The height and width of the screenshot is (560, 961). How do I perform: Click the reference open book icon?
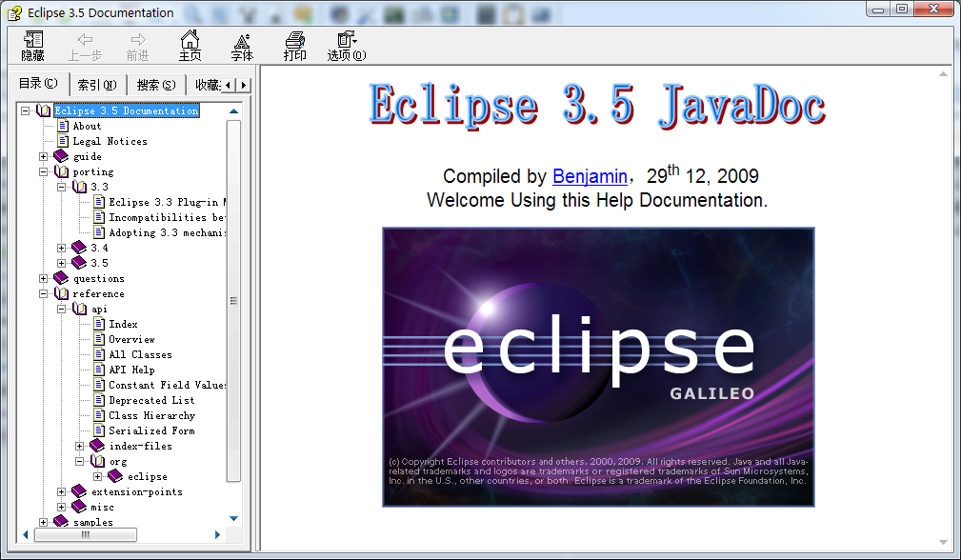pos(61,293)
